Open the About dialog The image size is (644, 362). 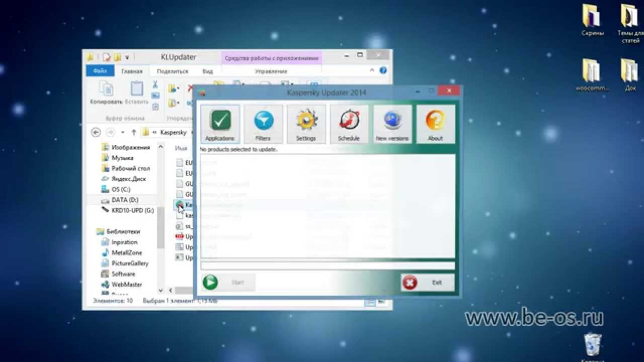(435, 124)
